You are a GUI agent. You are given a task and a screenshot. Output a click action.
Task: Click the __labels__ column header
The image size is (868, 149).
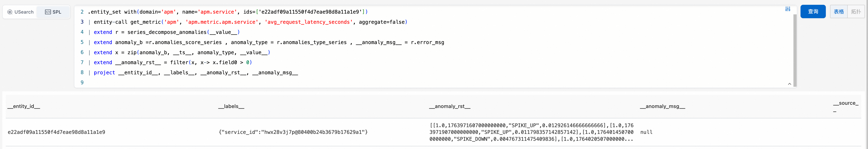click(231, 106)
